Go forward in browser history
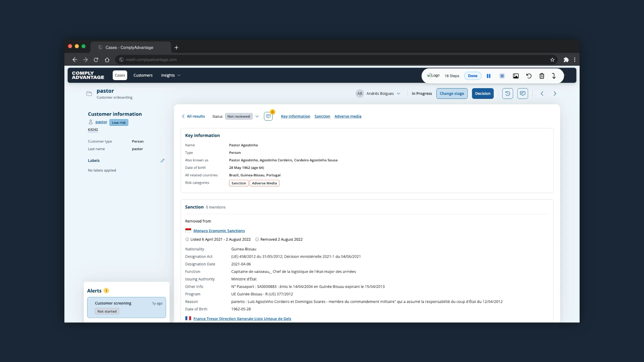This screenshot has width=644, height=362. (x=85, y=60)
